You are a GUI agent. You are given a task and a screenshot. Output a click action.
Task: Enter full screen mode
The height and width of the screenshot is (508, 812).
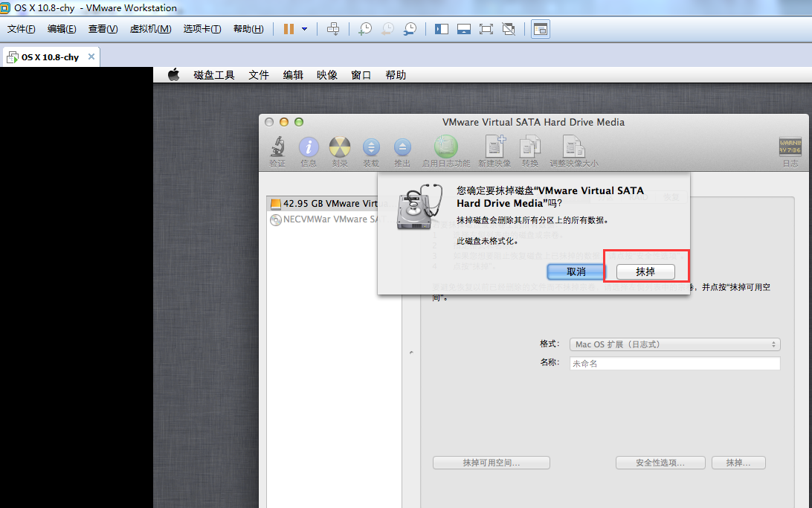point(486,29)
